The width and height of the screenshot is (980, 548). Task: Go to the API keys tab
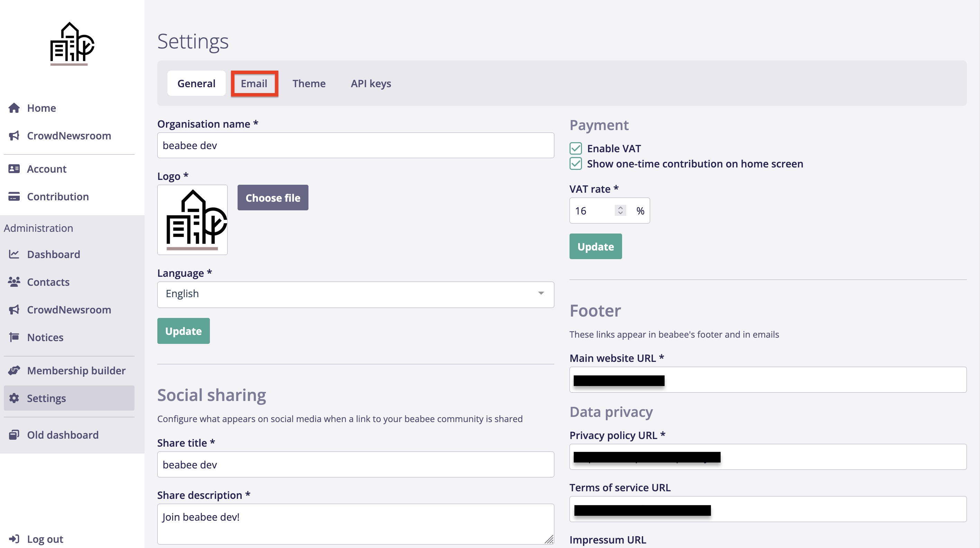(371, 83)
